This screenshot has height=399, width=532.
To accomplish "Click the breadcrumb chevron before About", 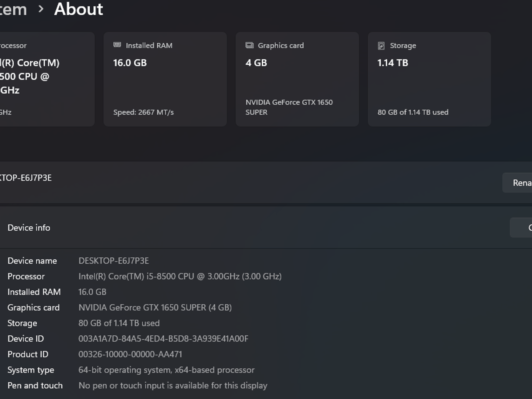I will point(41,9).
